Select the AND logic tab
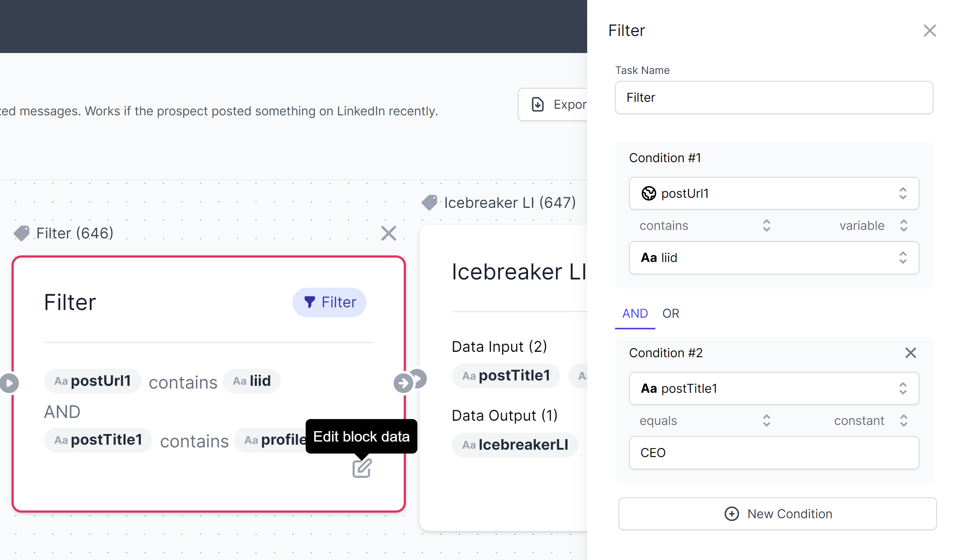The height and width of the screenshot is (560, 959). pos(635,313)
